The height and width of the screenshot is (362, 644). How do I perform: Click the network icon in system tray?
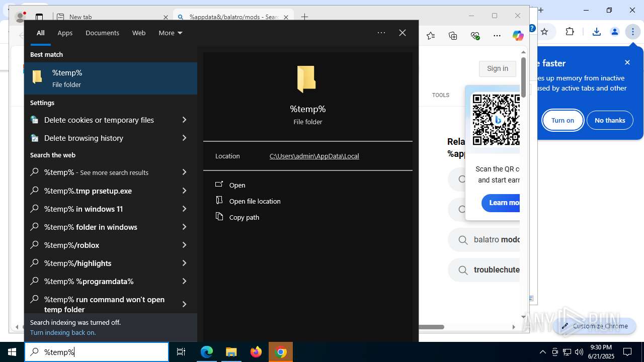[567, 352]
